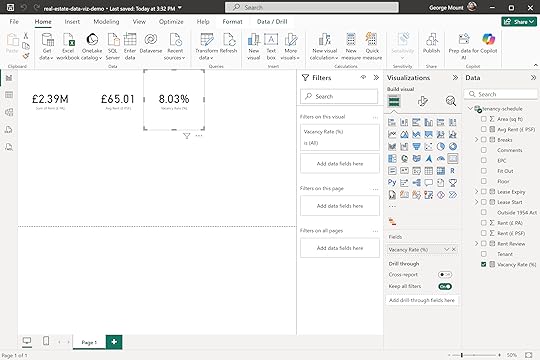Uncheck the Vacancy Rate (%) field
This screenshot has width=540, height=360.
coord(484,264)
